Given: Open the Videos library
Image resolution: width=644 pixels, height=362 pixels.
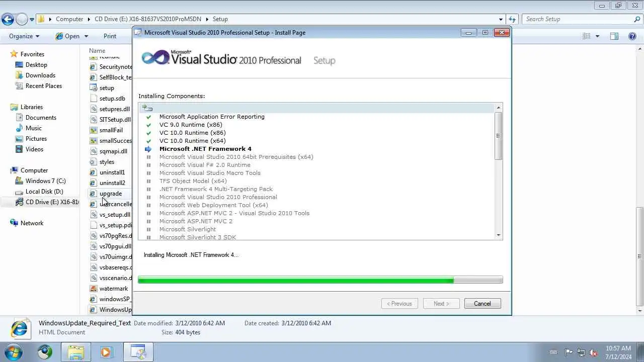Looking at the screenshot, I should [x=34, y=149].
